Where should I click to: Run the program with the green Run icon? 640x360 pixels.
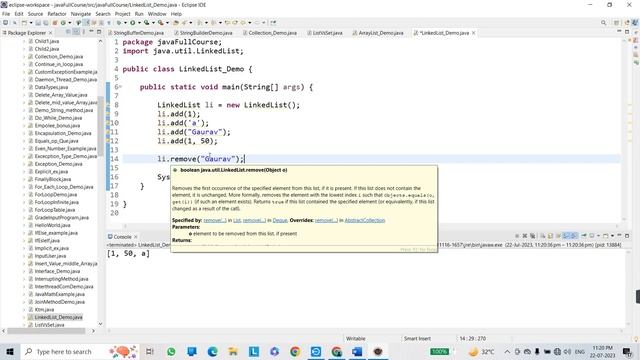133,23
